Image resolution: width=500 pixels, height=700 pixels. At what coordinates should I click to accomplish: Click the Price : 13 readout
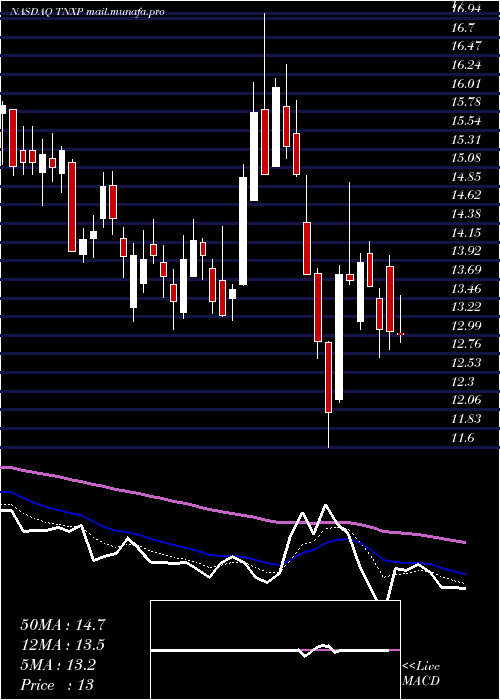pos(57,684)
